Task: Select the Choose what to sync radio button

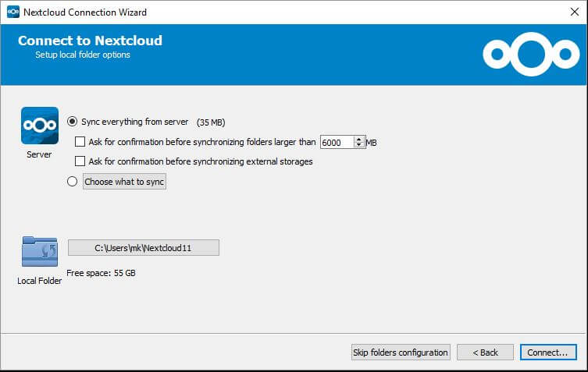Action: coord(72,182)
